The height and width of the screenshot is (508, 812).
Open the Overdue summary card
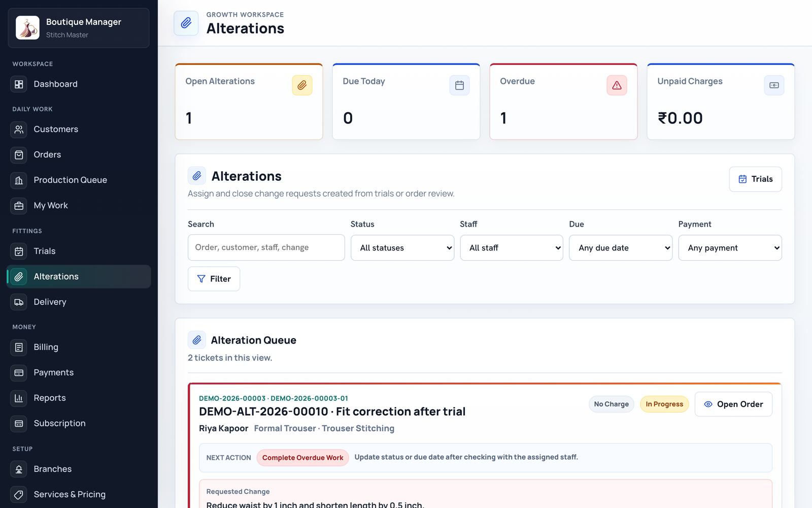(x=563, y=102)
